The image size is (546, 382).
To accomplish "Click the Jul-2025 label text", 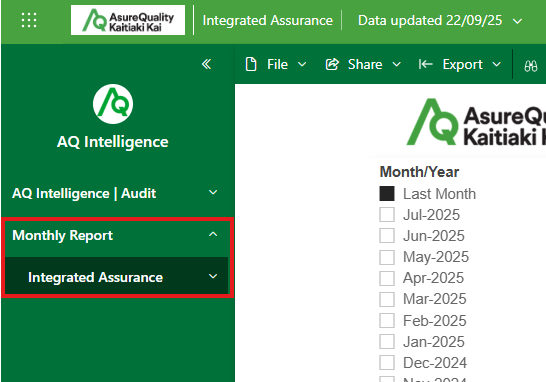I will 431,215.
